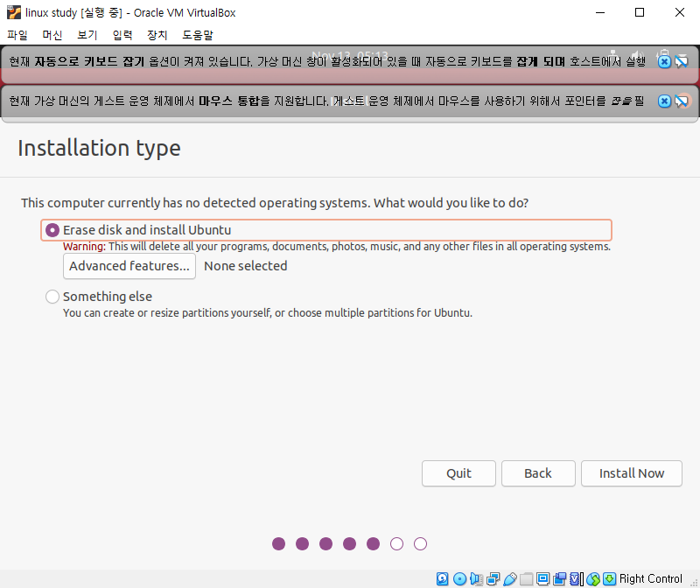Click the keyboard capture arrow status icon
This screenshot has width=700, height=588.
pos(609,579)
